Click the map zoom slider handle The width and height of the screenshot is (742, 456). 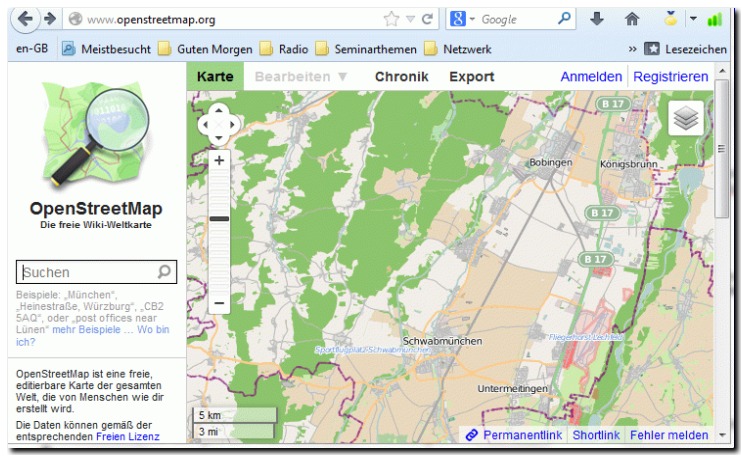tap(219, 219)
